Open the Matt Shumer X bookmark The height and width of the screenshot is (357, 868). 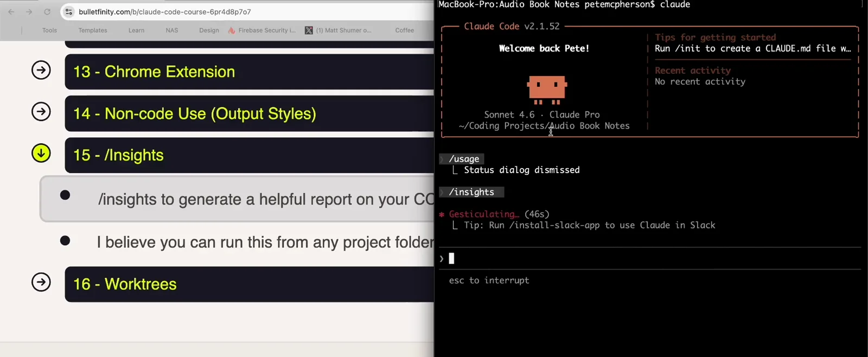pyautogui.click(x=339, y=30)
